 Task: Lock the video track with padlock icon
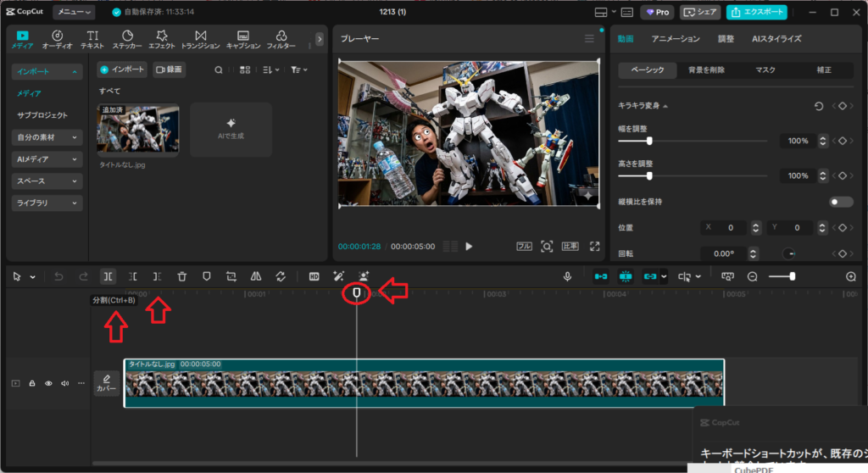pyautogui.click(x=32, y=383)
